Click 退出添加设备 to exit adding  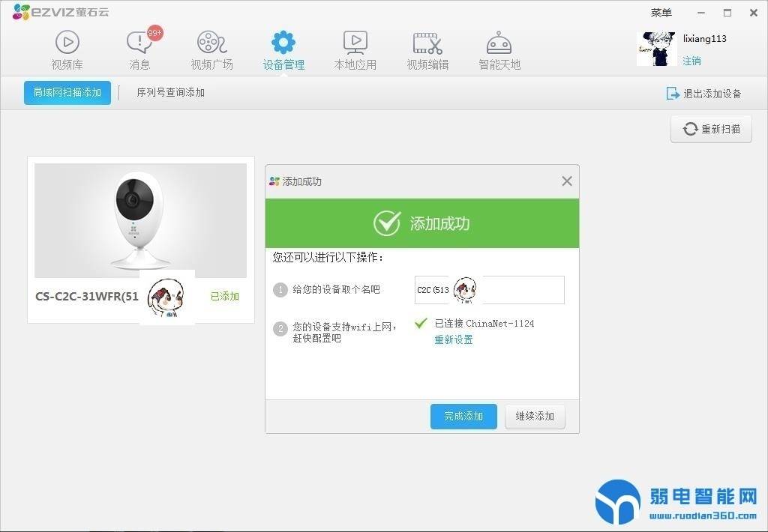703,94
